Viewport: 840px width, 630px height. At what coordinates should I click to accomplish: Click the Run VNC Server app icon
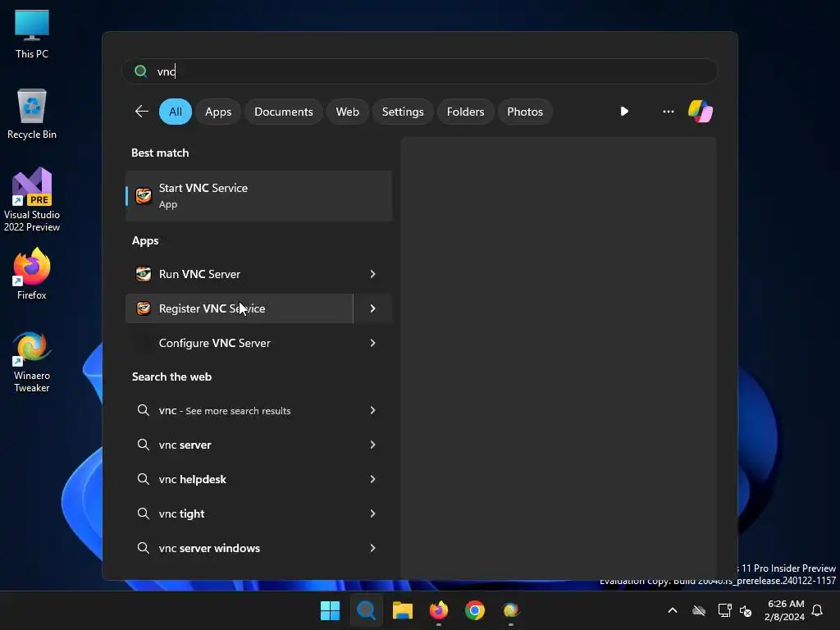[x=143, y=274]
